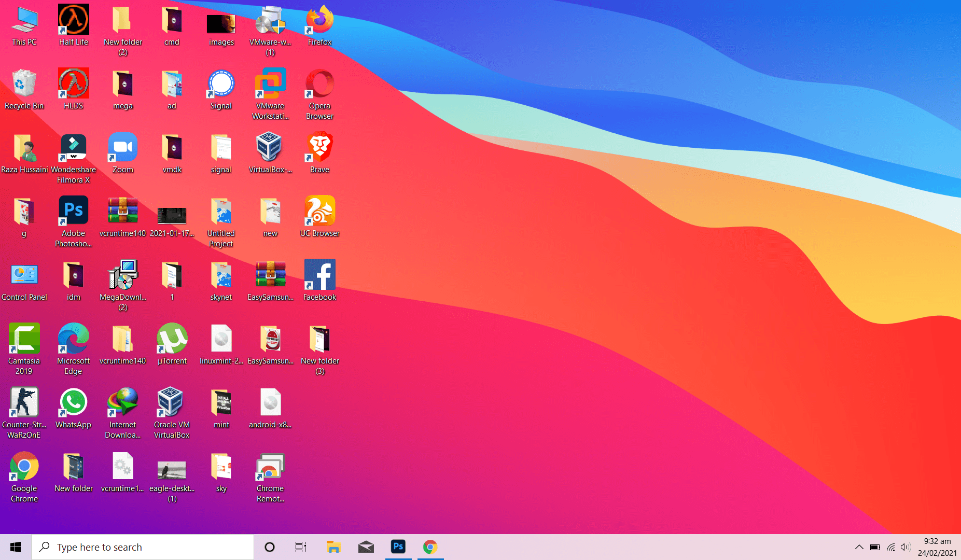Click the taskbar search box
961x560 pixels.
coord(143,547)
